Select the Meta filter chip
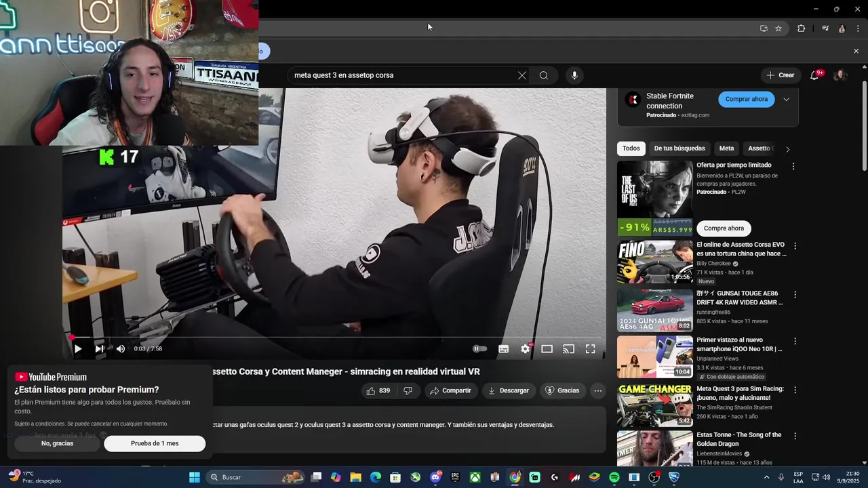This screenshot has height=488, width=868. point(726,148)
